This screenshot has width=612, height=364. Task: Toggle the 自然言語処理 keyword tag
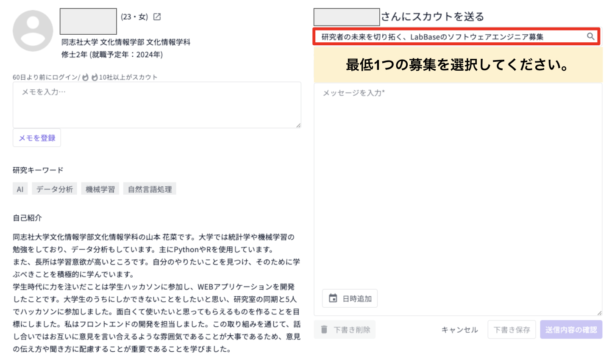150,188
